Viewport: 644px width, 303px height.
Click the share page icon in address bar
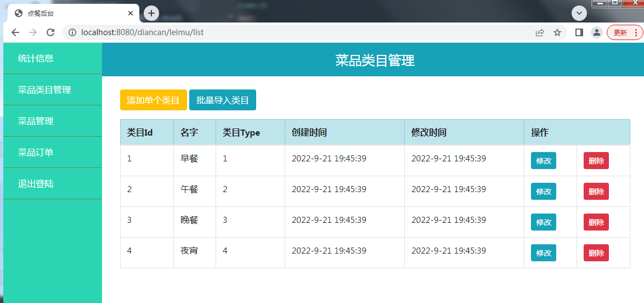coord(540,32)
